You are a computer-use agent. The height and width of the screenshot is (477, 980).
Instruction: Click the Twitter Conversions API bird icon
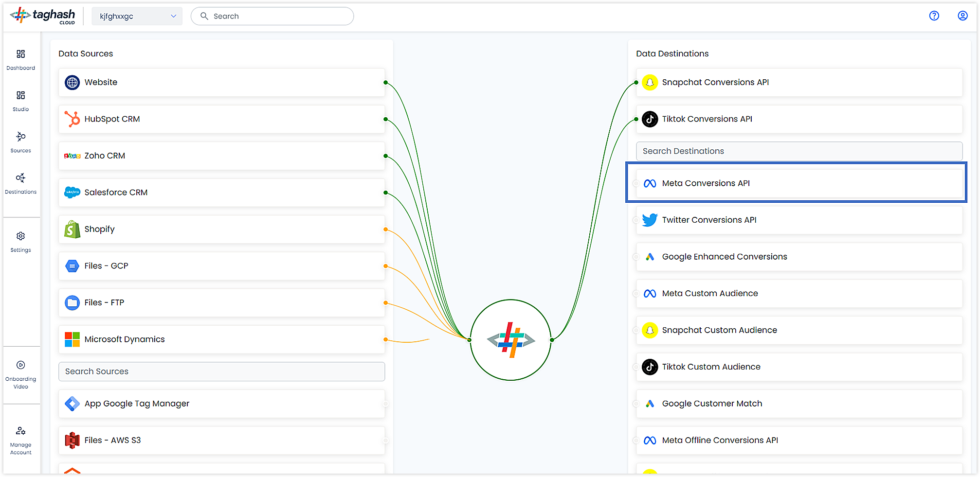tap(650, 220)
